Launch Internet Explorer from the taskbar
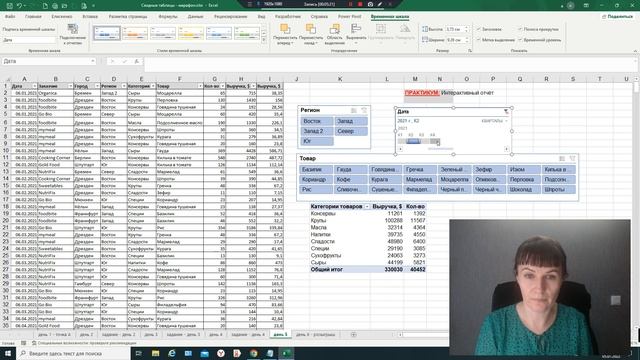The image size is (640, 360). (x=172, y=353)
